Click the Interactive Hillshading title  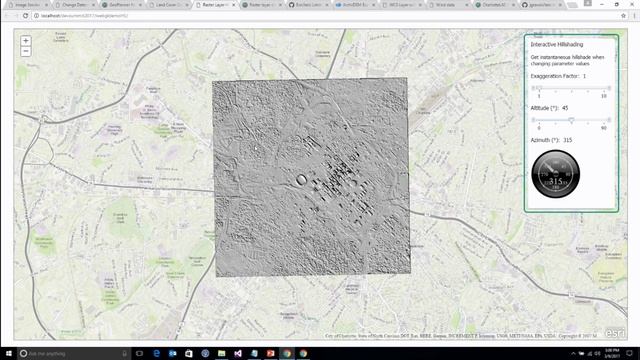pos(557,44)
